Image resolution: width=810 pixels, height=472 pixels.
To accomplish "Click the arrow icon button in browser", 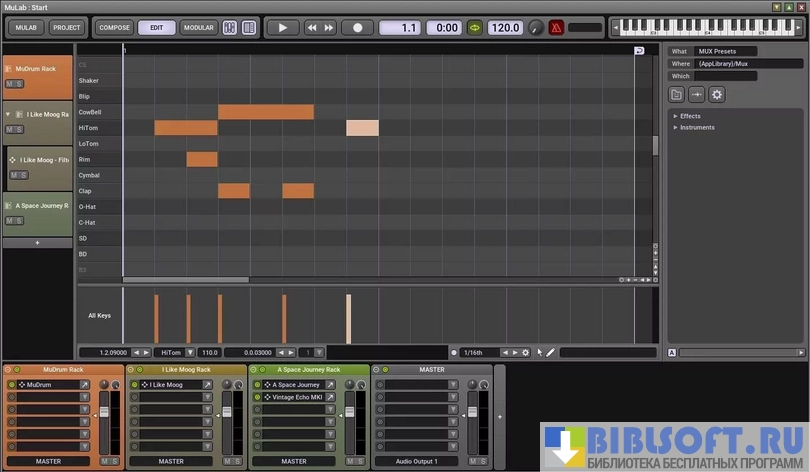I will point(697,94).
